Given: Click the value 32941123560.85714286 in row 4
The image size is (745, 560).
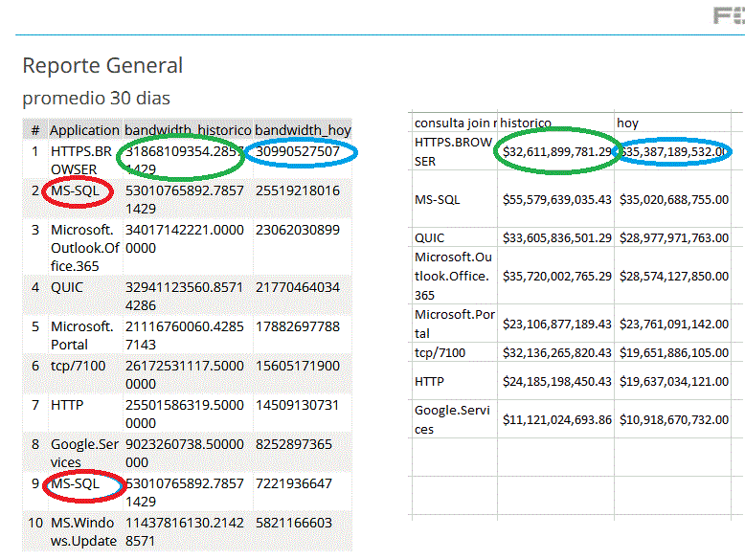Looking at the screenshot, I should tap(185, 297).
